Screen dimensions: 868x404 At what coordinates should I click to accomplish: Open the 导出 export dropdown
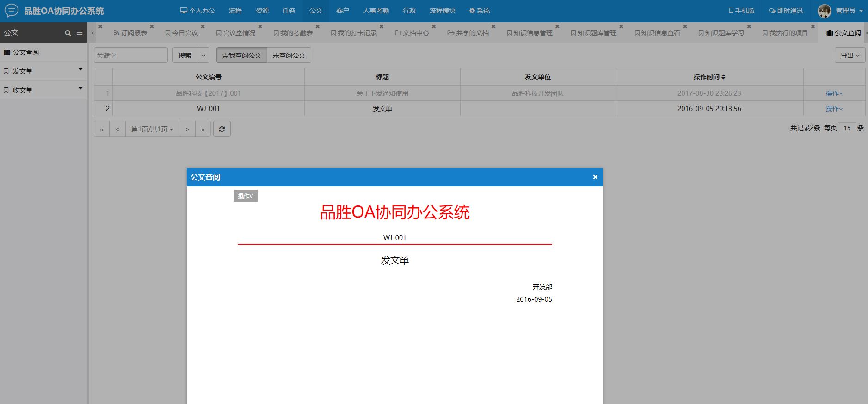pos(850,56)
